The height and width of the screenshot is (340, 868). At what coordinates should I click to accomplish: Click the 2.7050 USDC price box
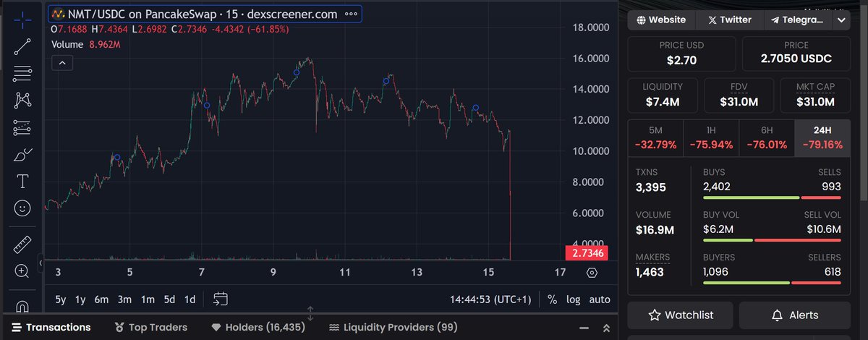point(796,54)
